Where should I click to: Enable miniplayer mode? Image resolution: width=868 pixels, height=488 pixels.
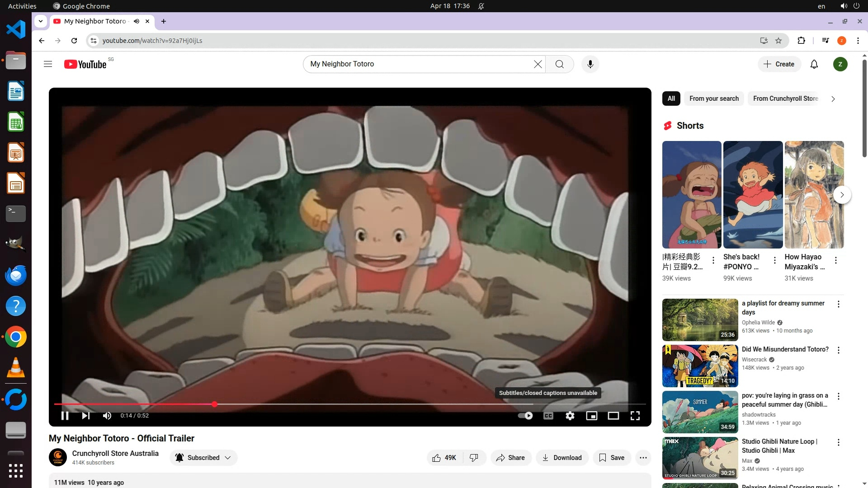point(591,416)
